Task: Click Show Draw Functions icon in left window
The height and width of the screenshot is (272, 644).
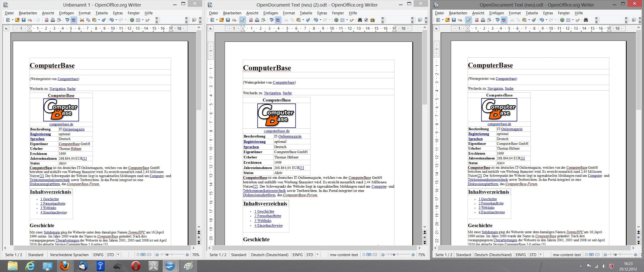Action: coord(147,20)
